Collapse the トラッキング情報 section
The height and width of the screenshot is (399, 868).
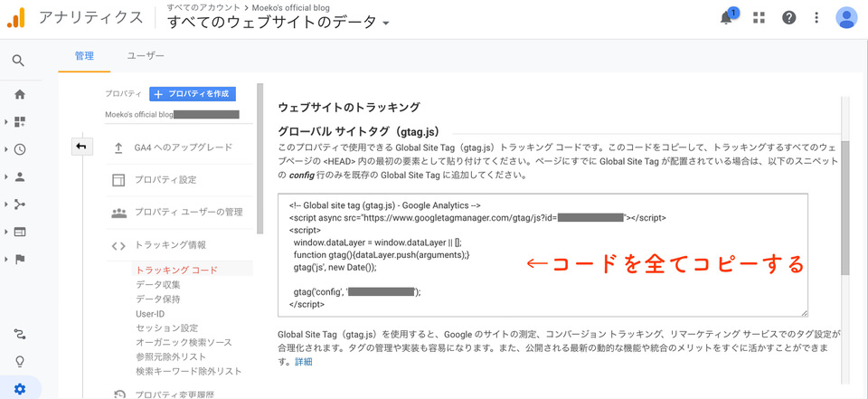point(170,245)
